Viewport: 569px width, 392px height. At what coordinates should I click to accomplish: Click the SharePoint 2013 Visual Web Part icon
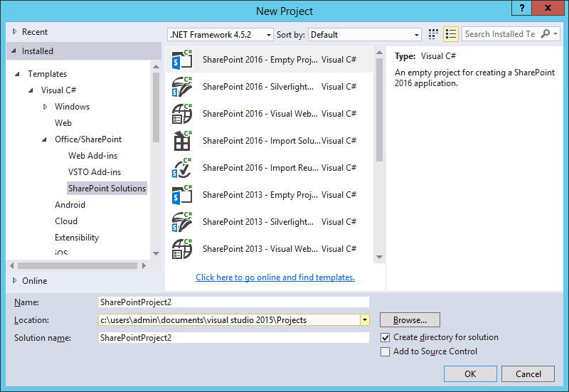tap(182, 249)
